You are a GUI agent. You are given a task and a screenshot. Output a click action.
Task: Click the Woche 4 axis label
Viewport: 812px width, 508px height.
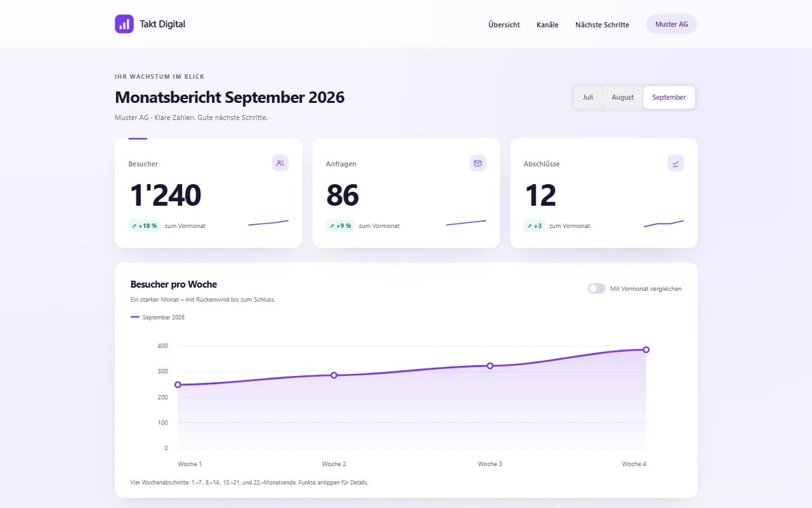(634, 464)
